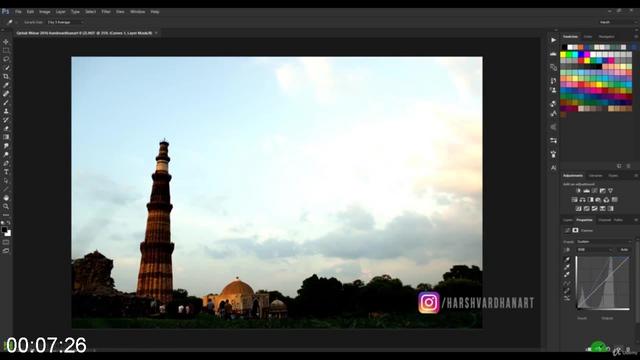Screen dimensions: 640x360
Task: Add an Invert adjustment layer
Action: (578, 209)
